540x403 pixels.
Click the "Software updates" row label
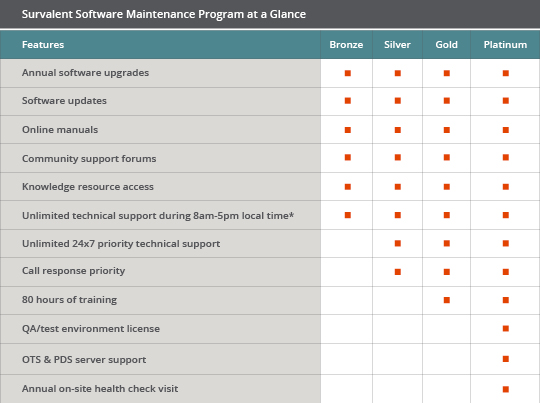tap(64, 101)
